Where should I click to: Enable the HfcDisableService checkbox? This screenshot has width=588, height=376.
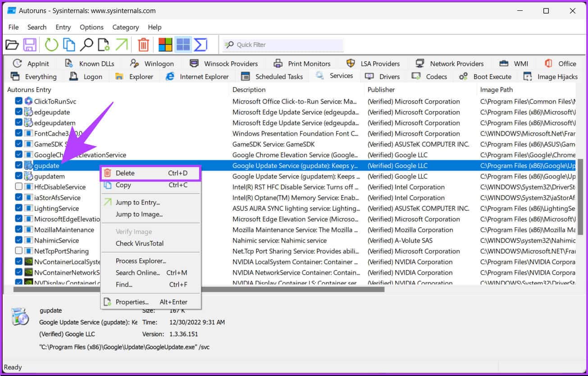18,187
